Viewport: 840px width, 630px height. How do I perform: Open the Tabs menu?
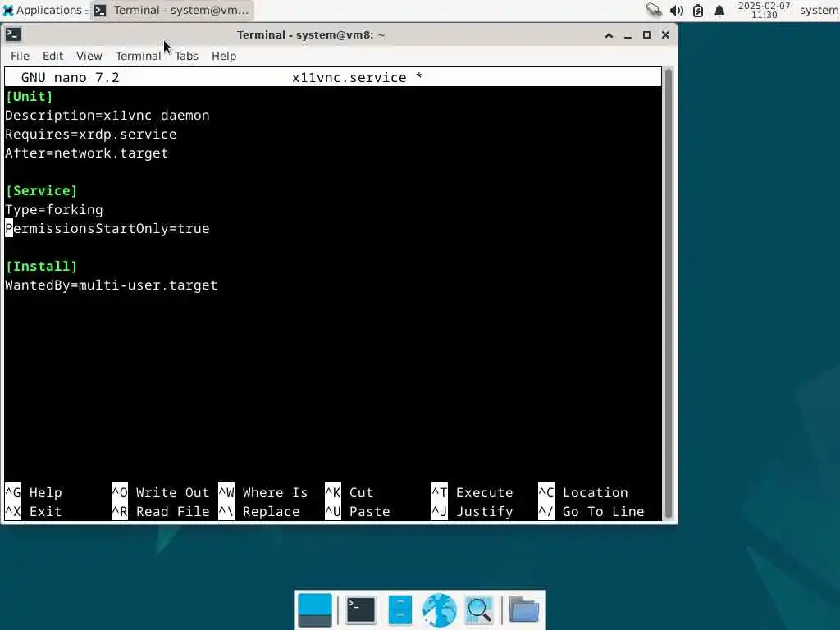click(186, 56)
